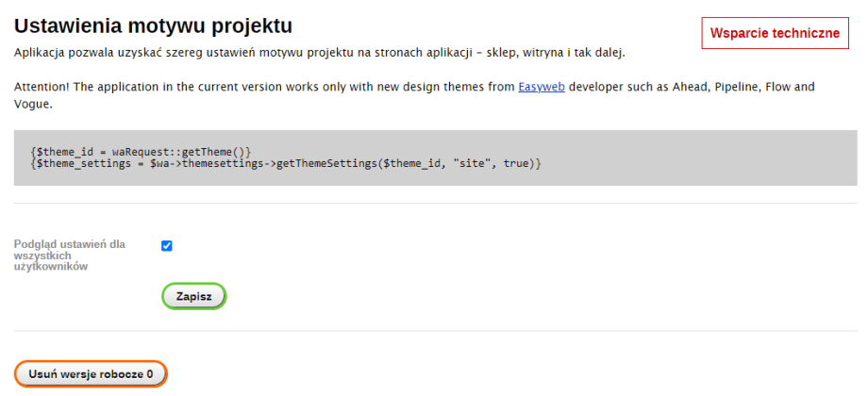Click the Aplikacja pozwala uzyskać description paragraph
868x396 pixels.
(319, 52)
